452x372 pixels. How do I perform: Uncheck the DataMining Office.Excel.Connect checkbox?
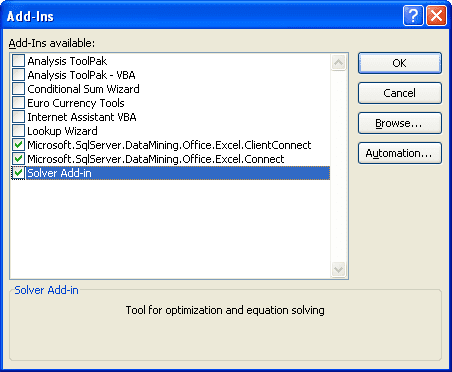(18, 159)
